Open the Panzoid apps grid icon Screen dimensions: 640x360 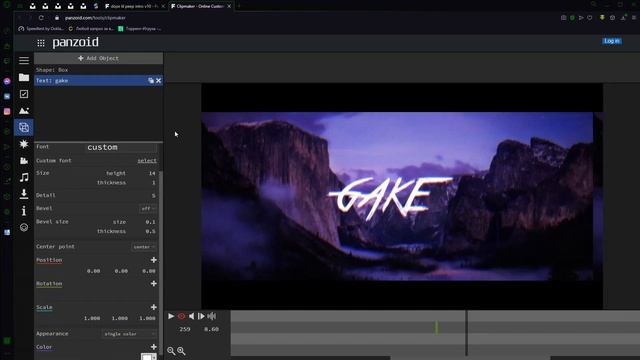41,43
